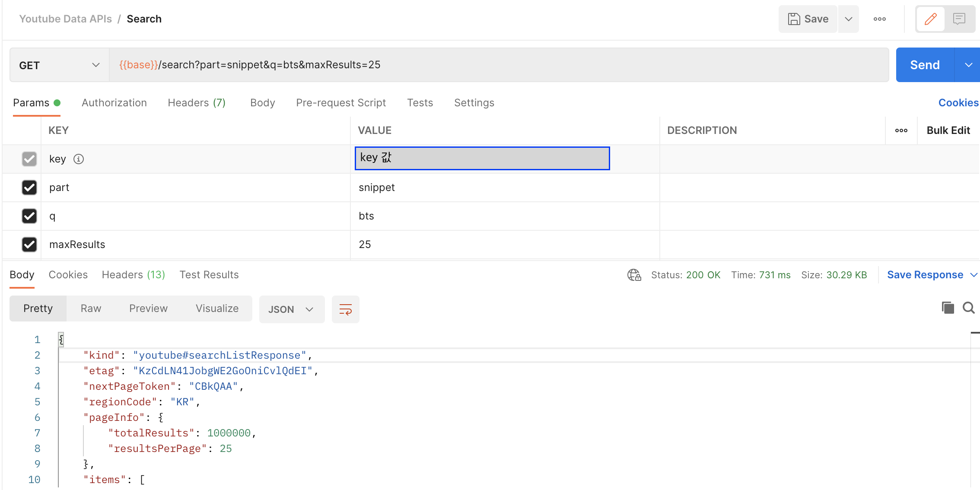Expand the Save button dropdown arrow

pos(848,19)
